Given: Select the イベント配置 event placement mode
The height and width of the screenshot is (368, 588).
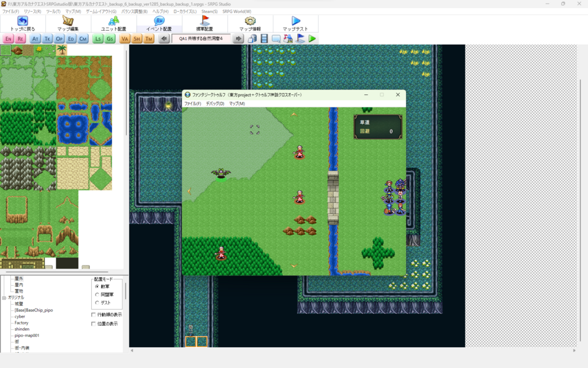Looking at the screenshot, I should [x=159, y=24].
